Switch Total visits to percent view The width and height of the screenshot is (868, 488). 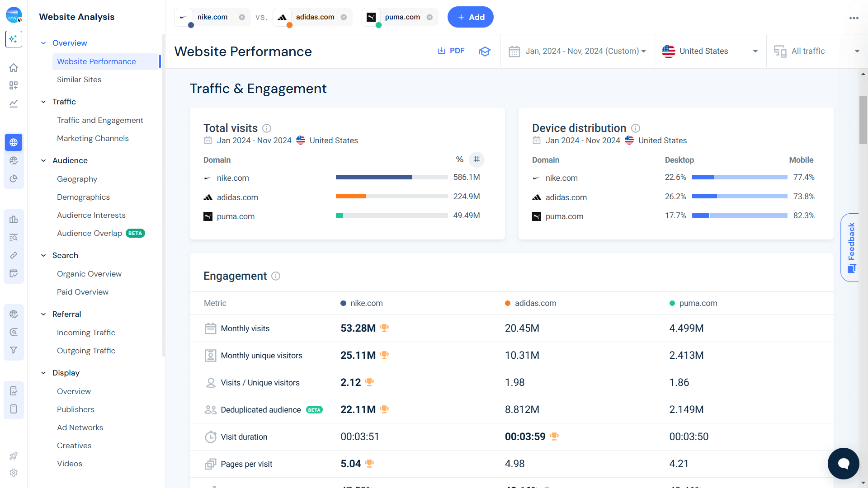click(x=459, y=160)
